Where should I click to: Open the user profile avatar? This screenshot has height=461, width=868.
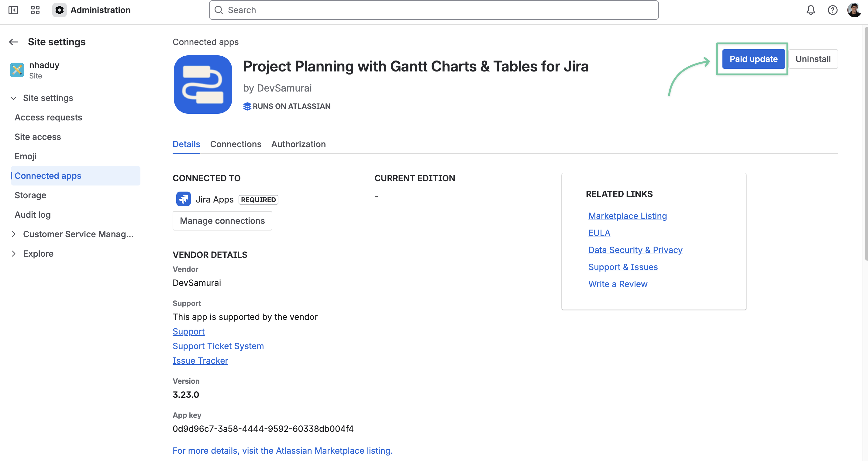coord(854,10)
